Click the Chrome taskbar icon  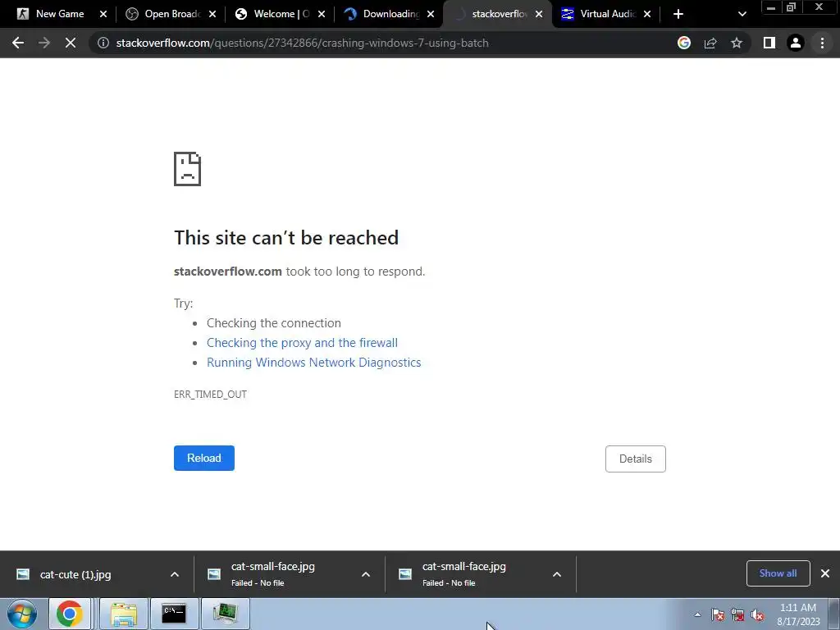click(x=70, y=614)
